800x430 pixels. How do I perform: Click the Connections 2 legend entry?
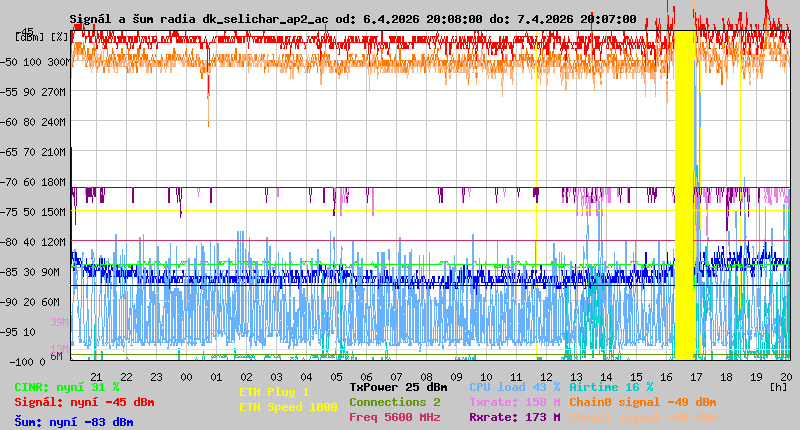(x=394, y=402)
